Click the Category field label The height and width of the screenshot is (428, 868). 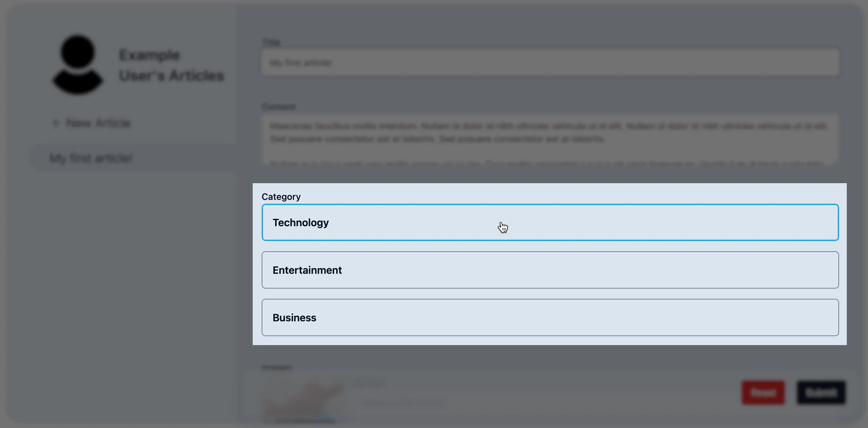coord(281,197)
